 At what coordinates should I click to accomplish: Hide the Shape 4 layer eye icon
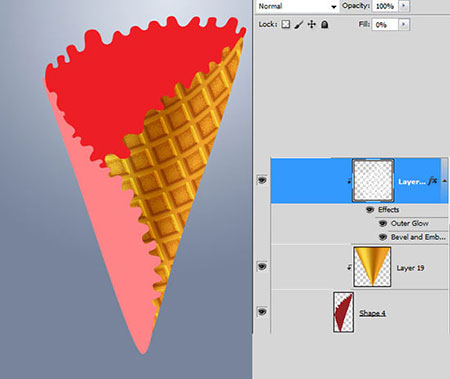pos(262,312)
